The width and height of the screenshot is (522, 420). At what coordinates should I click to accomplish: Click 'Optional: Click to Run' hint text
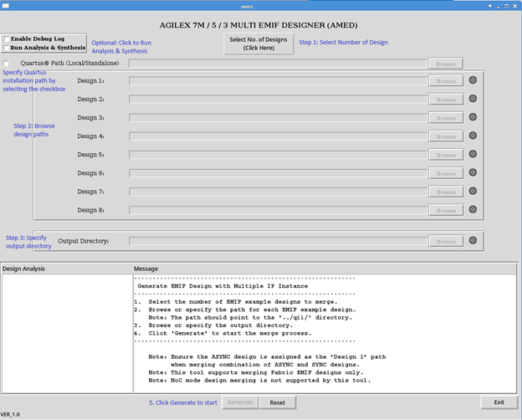click(121, 43)
